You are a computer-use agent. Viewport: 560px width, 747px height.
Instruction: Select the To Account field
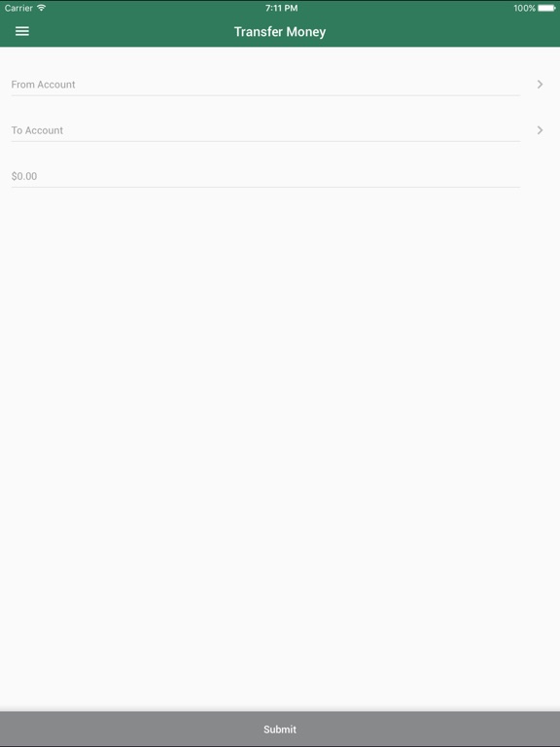(x=265, y=130)
